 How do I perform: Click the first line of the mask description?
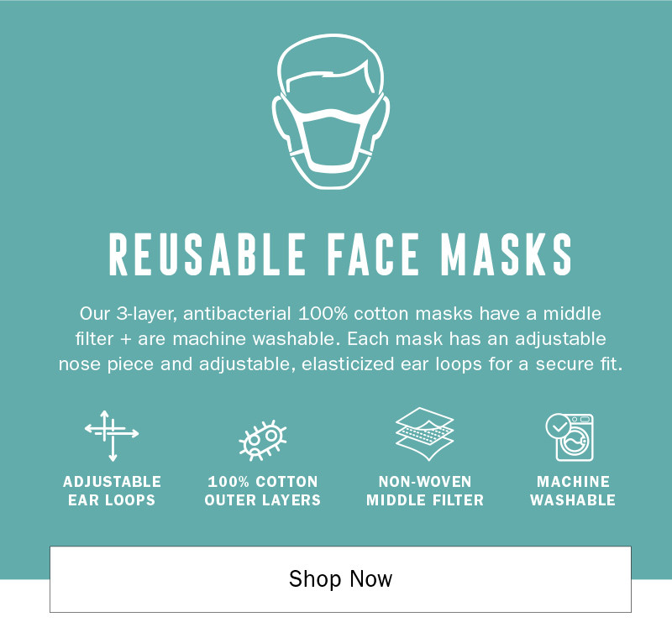point(340,314)
